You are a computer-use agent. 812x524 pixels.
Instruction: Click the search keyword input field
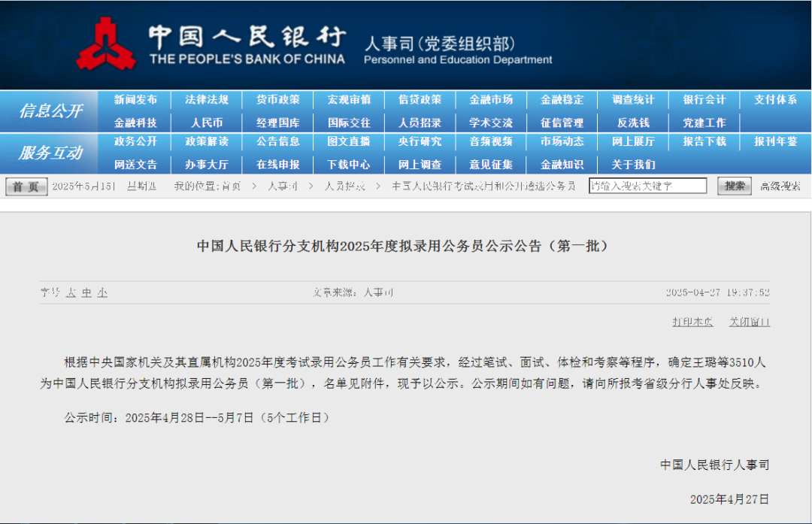648,186
